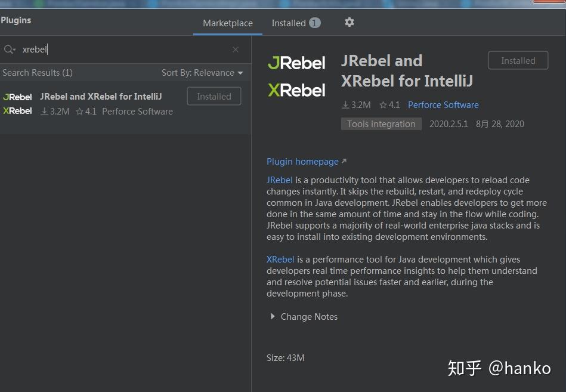Select the Marketplace tab

[x=228, y=23]
